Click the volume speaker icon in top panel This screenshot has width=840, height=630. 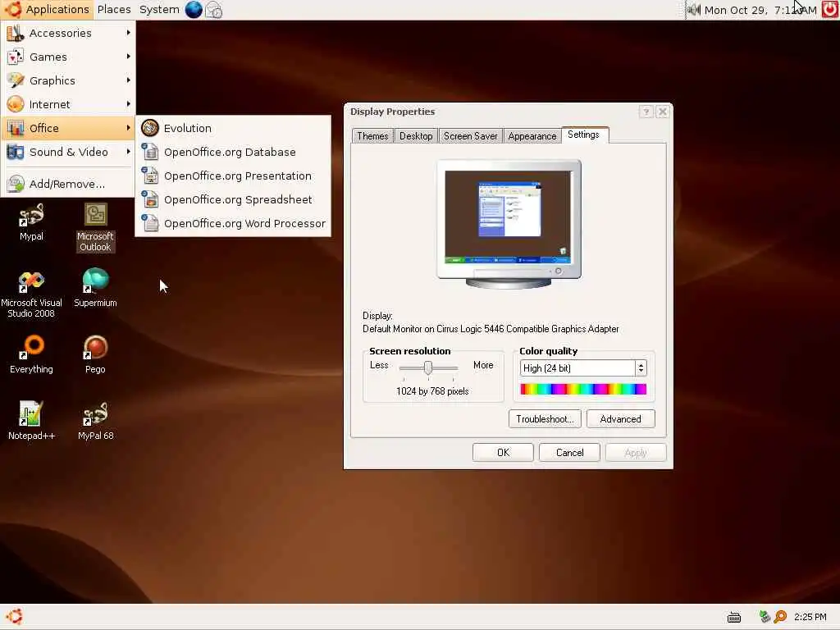click(694, 10)
